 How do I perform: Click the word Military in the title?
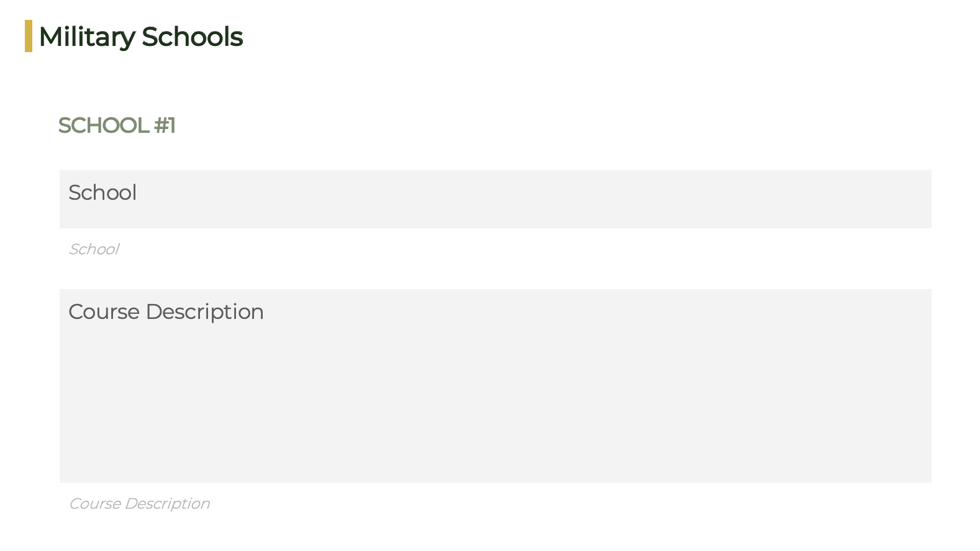point(87,37)
